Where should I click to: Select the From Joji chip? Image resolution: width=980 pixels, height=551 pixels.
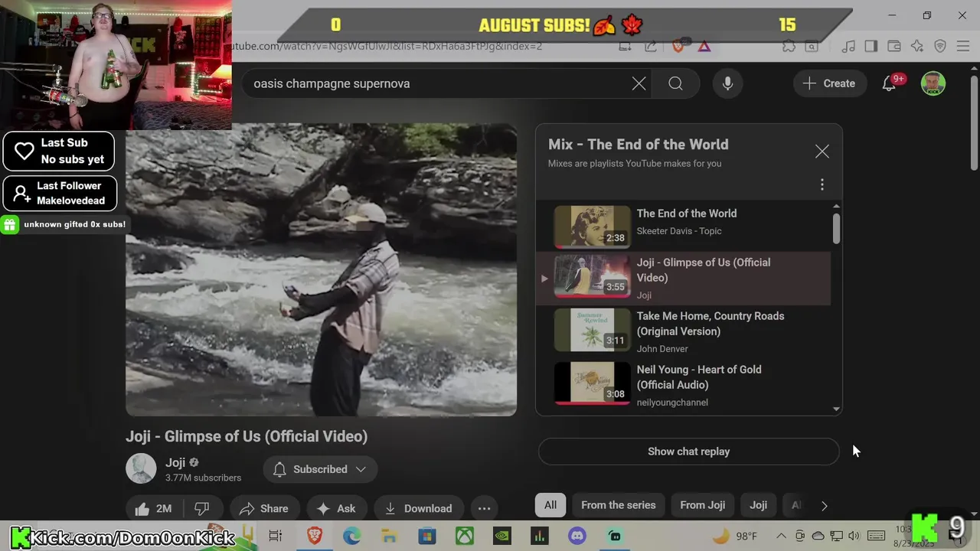click(702, 505)
